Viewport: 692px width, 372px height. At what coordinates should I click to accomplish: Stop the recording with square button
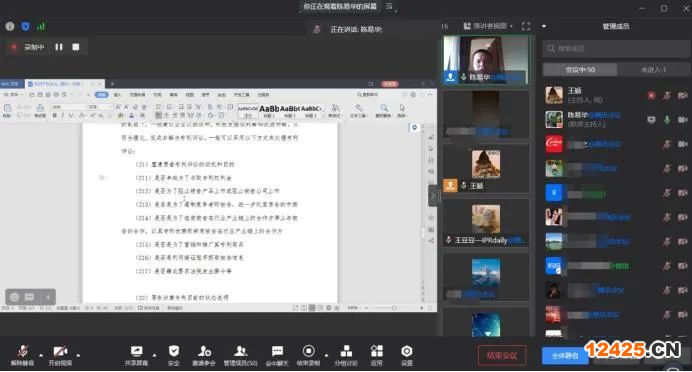(x=76, y=47)
